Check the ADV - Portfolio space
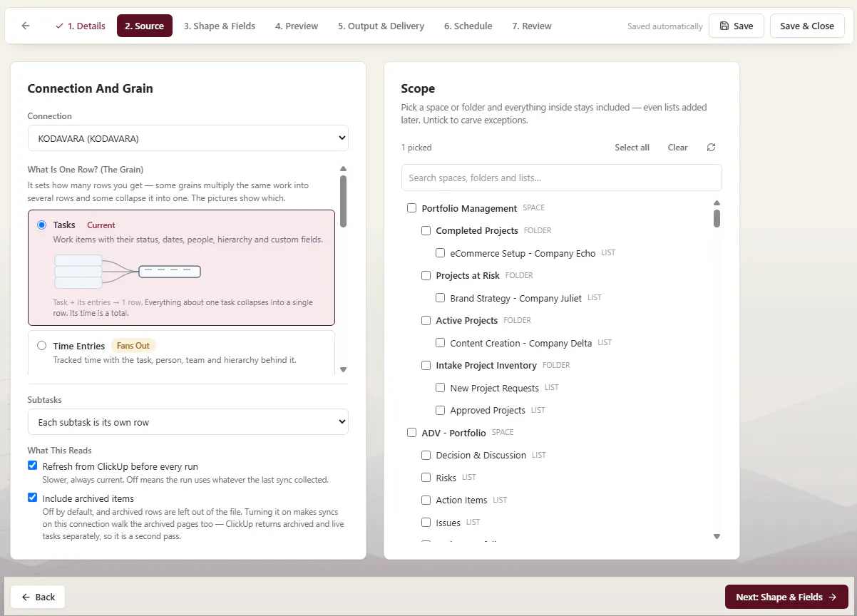857x616 pixels. (411, 433)
